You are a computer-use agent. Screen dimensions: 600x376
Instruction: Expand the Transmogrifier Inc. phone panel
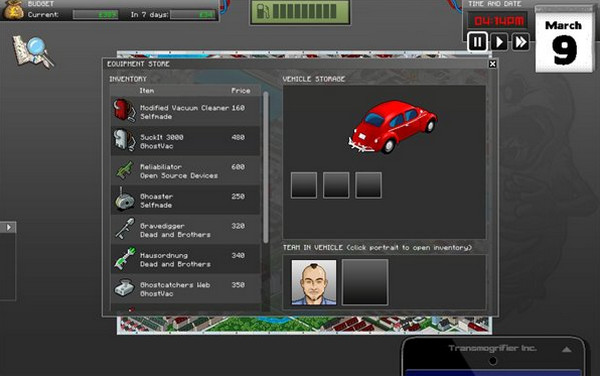[567, 349]
